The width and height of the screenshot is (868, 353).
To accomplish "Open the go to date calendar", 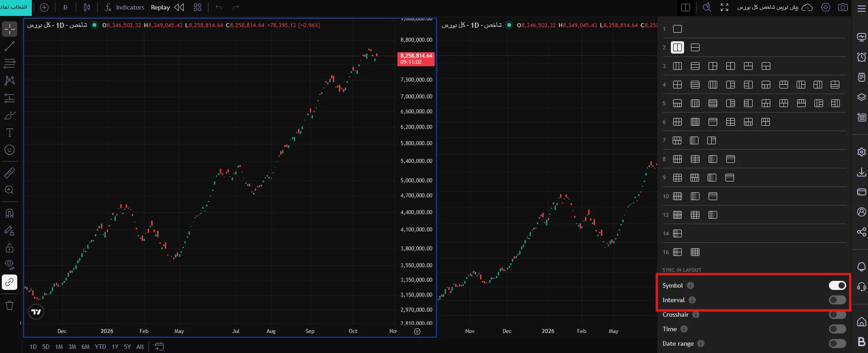I will pyautogui.click(x=159, y=347).
